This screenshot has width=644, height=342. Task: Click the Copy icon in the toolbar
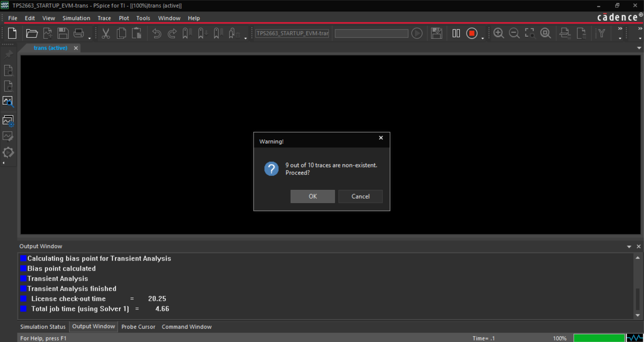pos(121,33)
